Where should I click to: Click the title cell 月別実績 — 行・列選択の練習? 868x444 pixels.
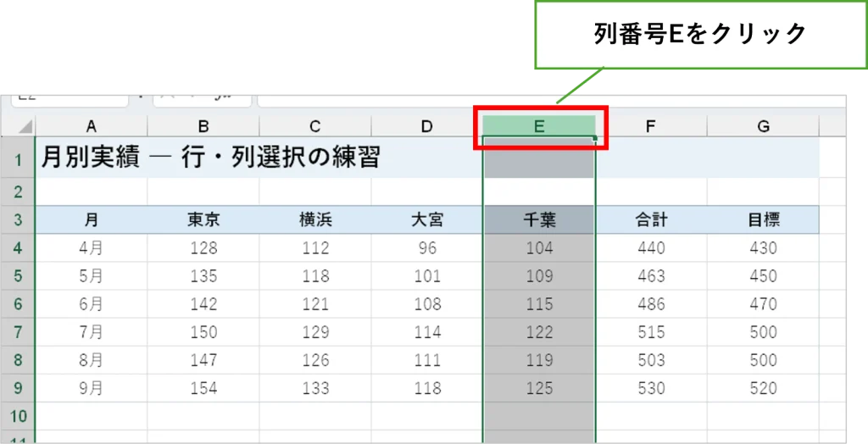210,158
